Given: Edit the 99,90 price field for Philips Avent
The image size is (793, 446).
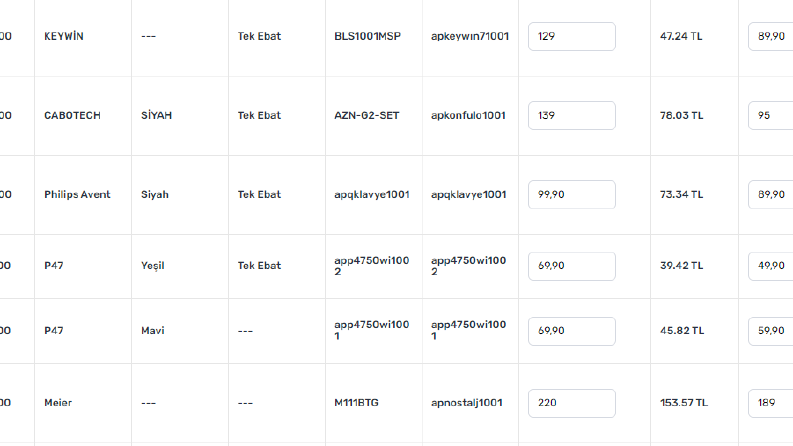Looking at the screenshot, I should [x=571, y=194].
